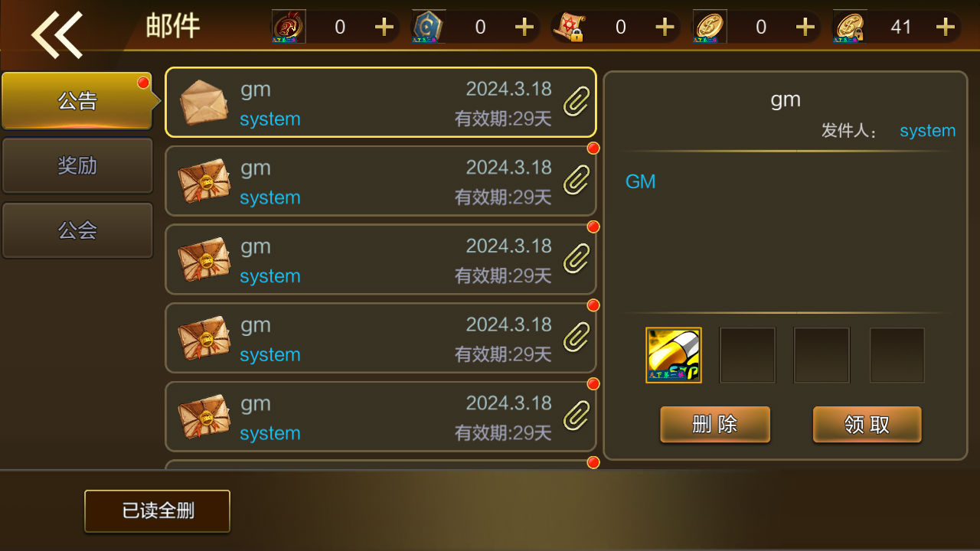Click the blue shield currency icon
The image size is (980, 551).
429,27
